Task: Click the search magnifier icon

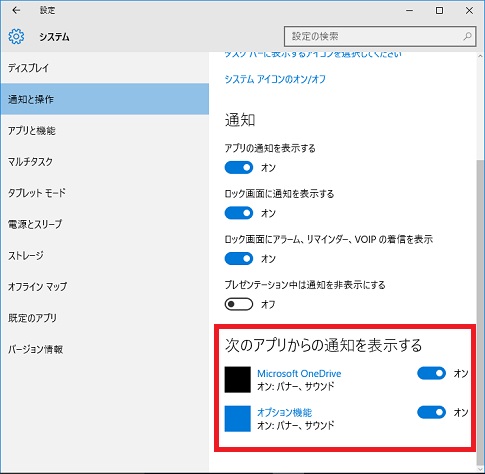Action: pos(467,36)
